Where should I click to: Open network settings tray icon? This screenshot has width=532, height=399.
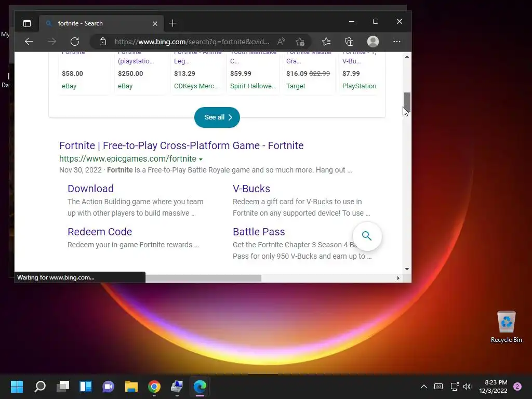[455, 387]
